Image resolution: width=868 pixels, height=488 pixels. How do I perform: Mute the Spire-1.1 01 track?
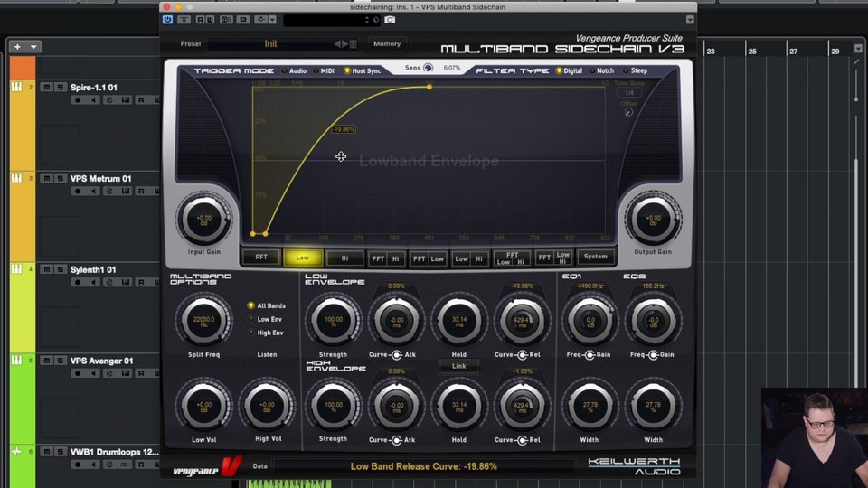click(x=47, y=88)
